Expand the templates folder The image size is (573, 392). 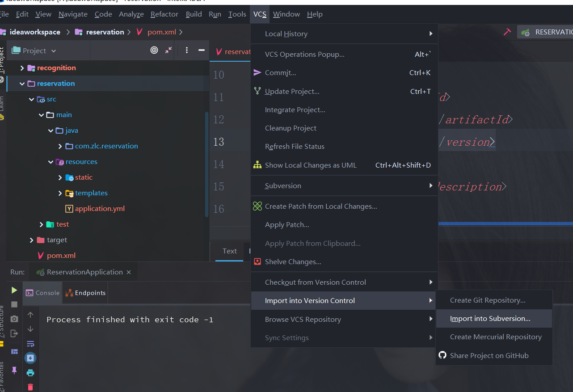(60, 193)
